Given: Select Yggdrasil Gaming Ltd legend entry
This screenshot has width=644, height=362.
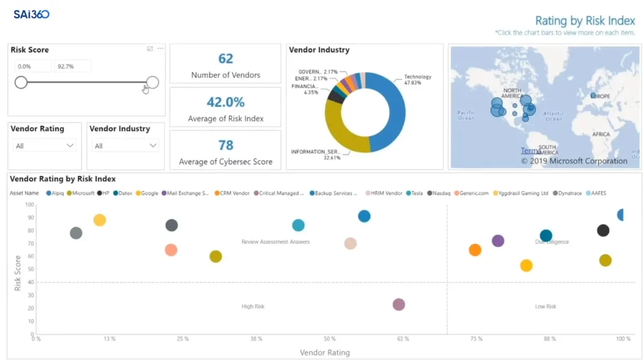Looking at the screenshot, I should 520,193.
